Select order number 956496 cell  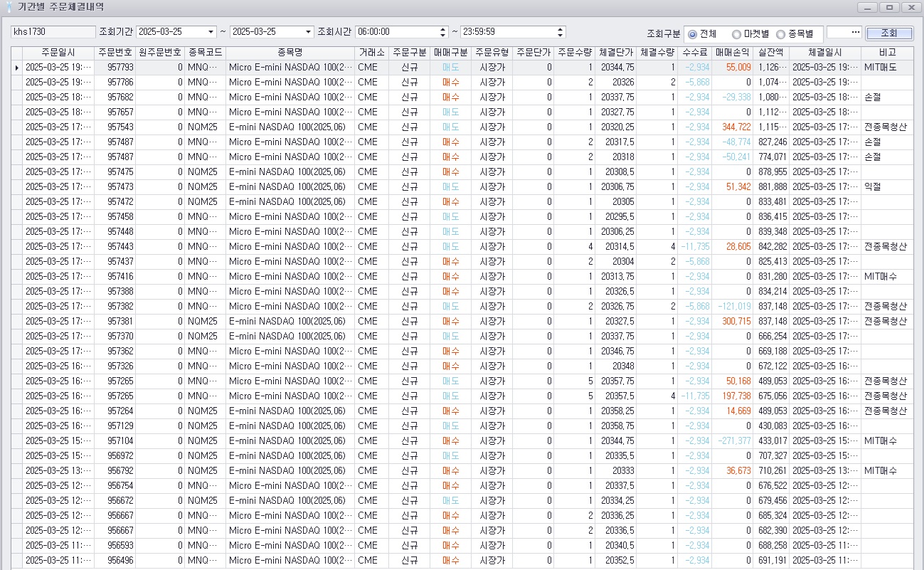pos(115,561)
